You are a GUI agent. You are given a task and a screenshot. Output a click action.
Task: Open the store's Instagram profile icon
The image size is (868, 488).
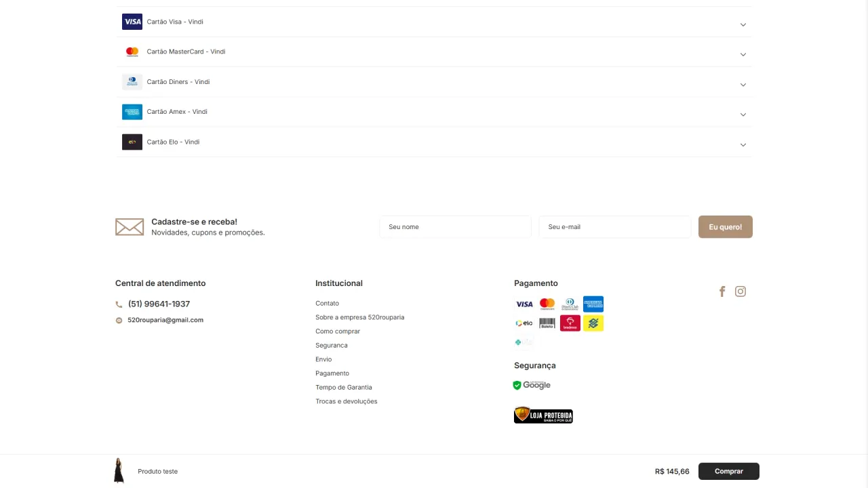741,291
